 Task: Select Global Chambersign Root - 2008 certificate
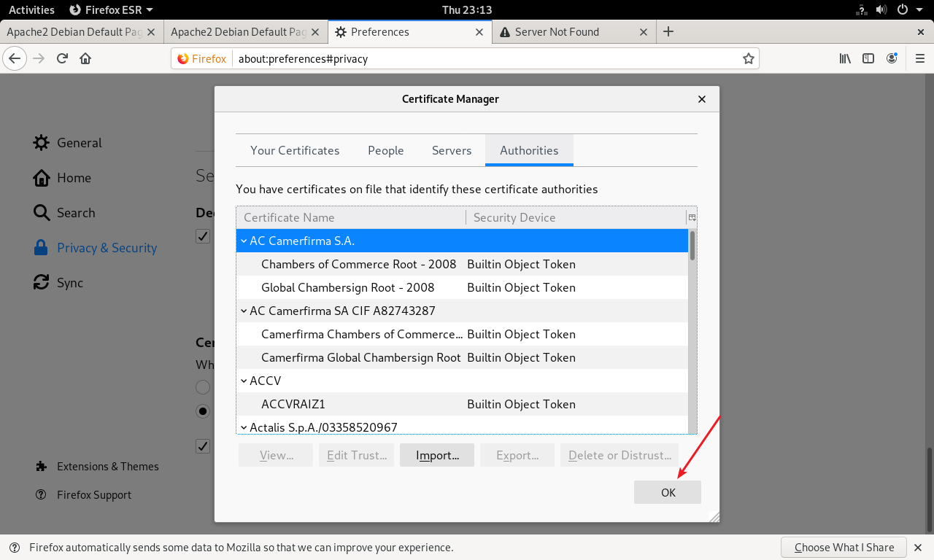(462, 287)
